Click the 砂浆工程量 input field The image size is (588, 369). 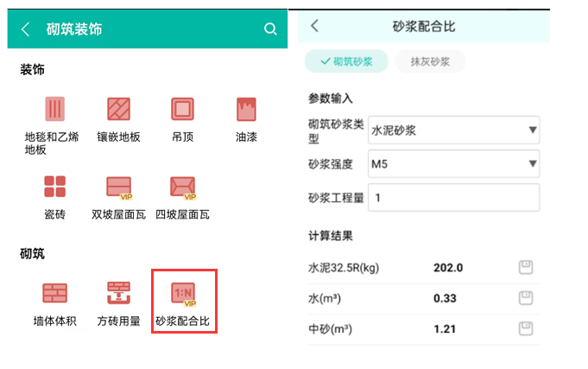[x=453, y=196]
